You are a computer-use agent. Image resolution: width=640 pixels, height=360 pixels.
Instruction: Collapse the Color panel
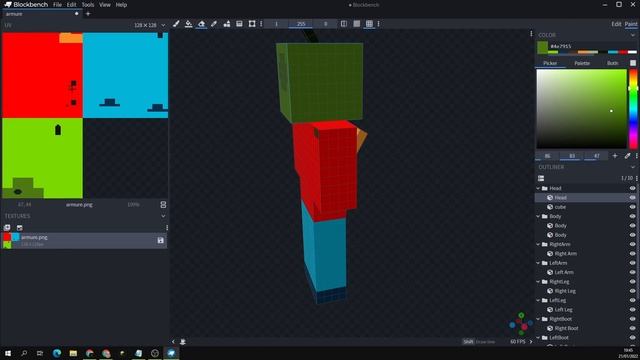tap(633, 35)
